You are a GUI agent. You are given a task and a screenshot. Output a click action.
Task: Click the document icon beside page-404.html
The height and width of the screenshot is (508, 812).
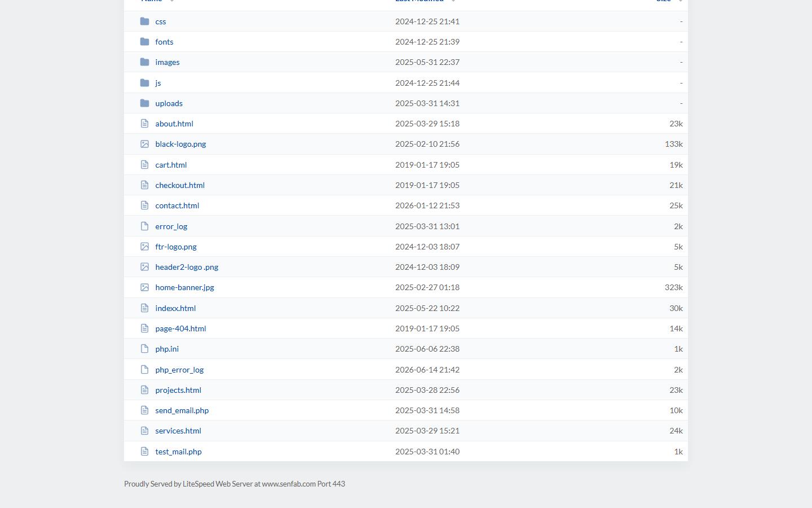[144, 329]
